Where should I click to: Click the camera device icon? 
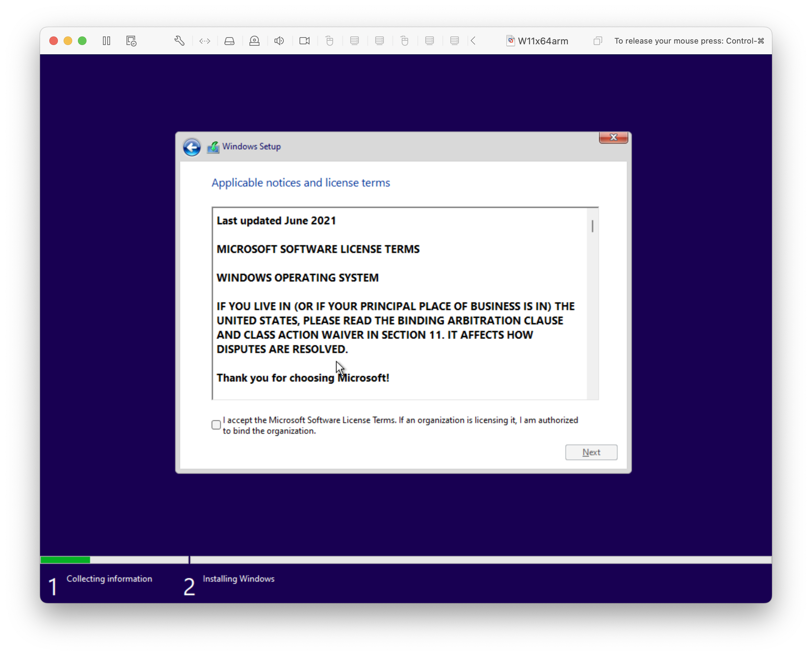(x=304, y=41)
